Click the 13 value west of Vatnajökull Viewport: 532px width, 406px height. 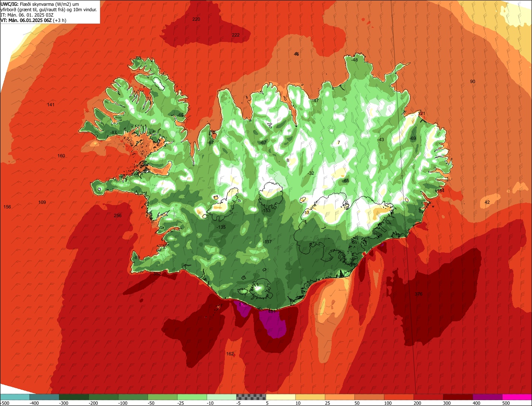click(x=307, y=213)
